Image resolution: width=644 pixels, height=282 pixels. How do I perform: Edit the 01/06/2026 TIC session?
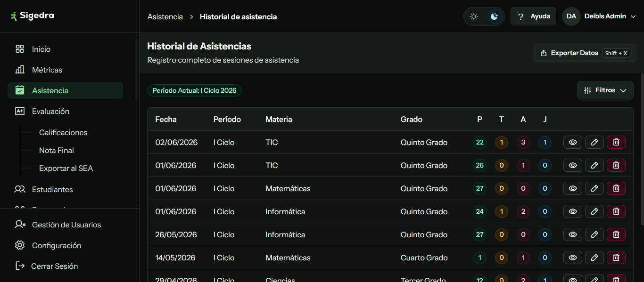coord(594,165)
